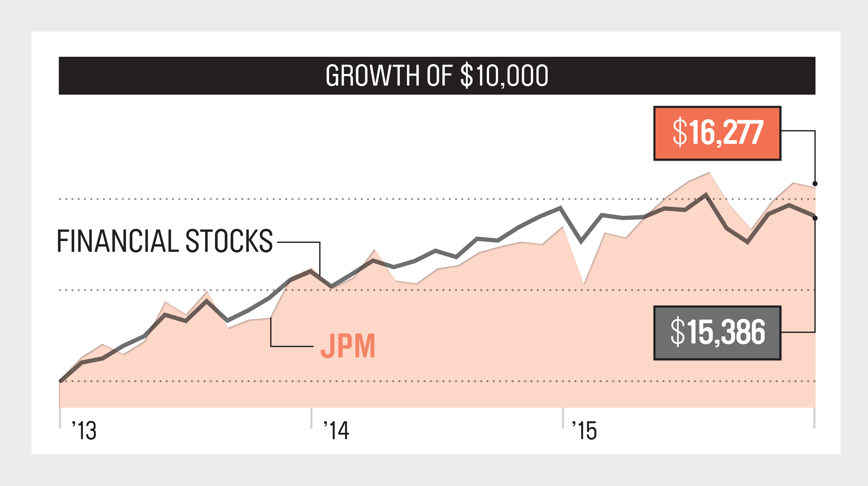Click the rightmost axis tick mark

click(814, 418)
